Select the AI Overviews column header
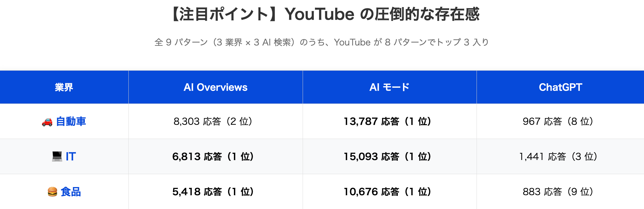Viewport: 644px width, 209px height. [x=216, y=87]
